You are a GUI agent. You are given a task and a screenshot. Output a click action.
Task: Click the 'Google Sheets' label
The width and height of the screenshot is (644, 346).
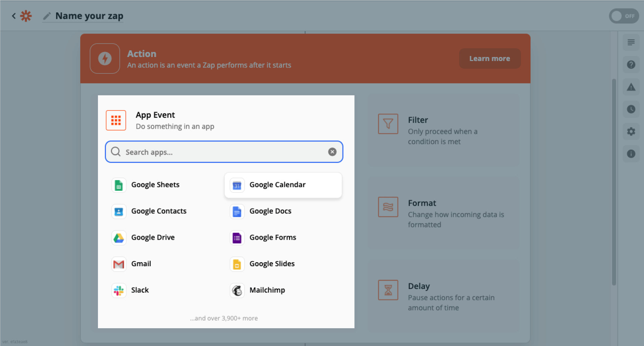click(155, 185)
